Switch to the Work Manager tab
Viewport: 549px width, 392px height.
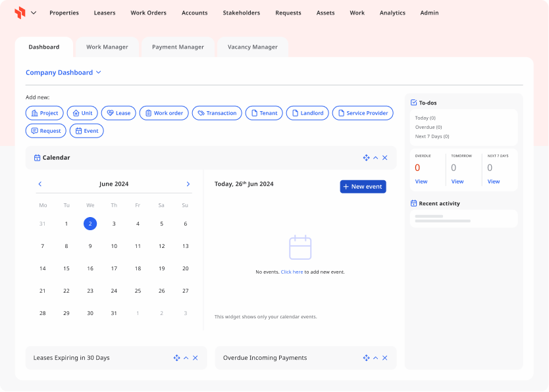coord(107,47)
